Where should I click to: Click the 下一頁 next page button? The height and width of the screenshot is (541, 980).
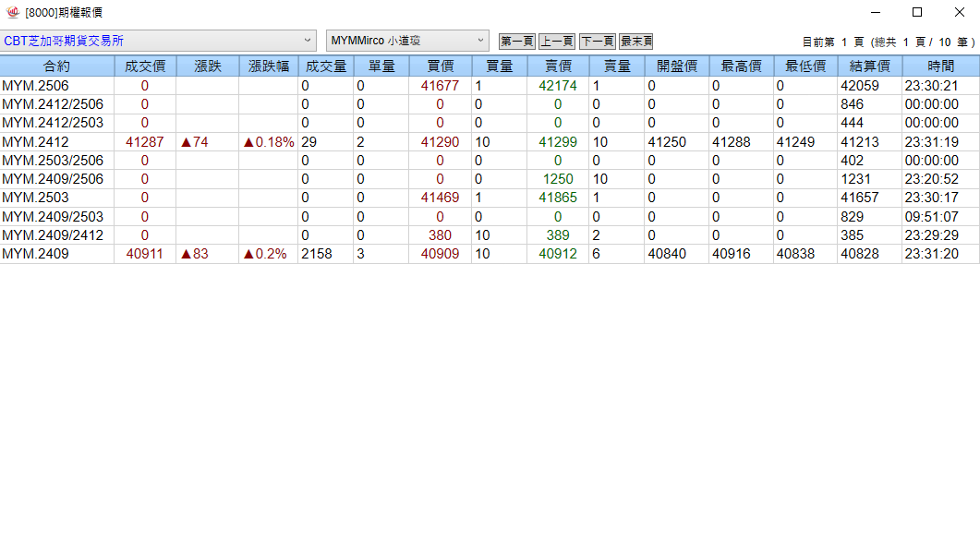click(597, 42)
